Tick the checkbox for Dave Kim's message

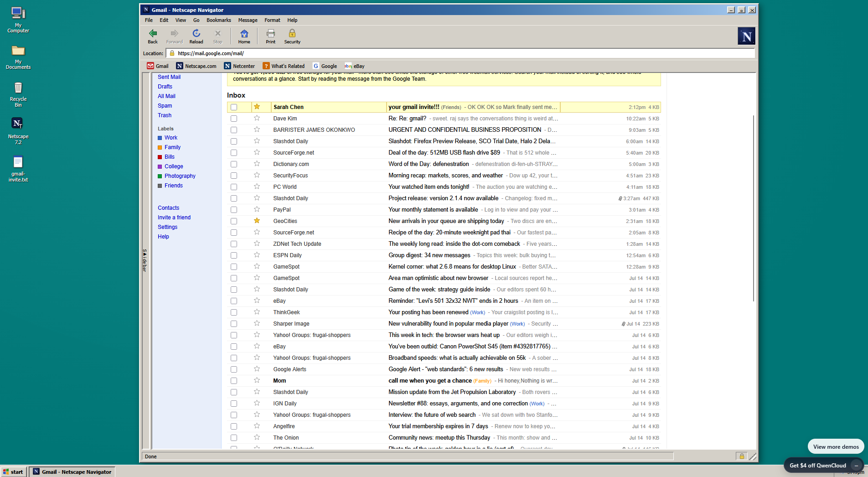pos(234,119)
